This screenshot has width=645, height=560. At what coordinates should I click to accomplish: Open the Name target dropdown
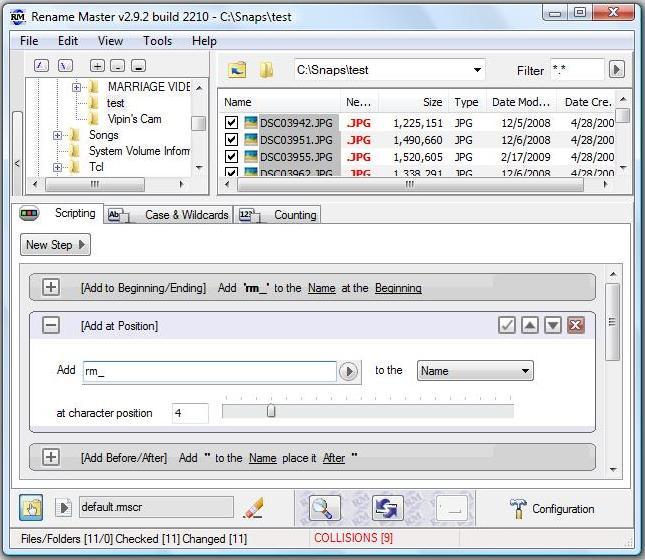tap(475, 371)
